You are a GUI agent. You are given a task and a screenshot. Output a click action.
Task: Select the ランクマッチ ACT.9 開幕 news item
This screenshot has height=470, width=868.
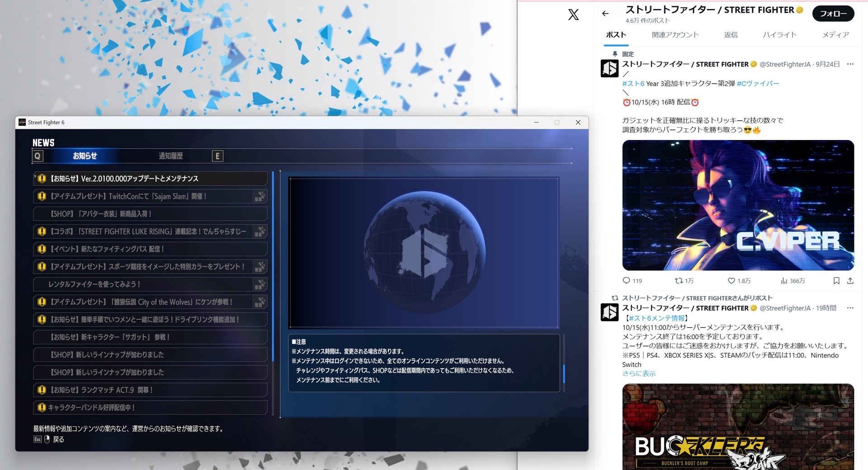[x=150, y=390]
